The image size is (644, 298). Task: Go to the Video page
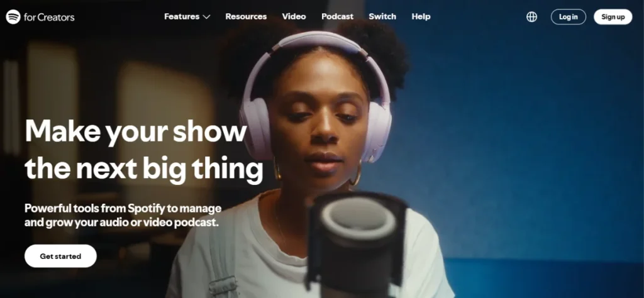pyautogui.click(x=294, y=17)
